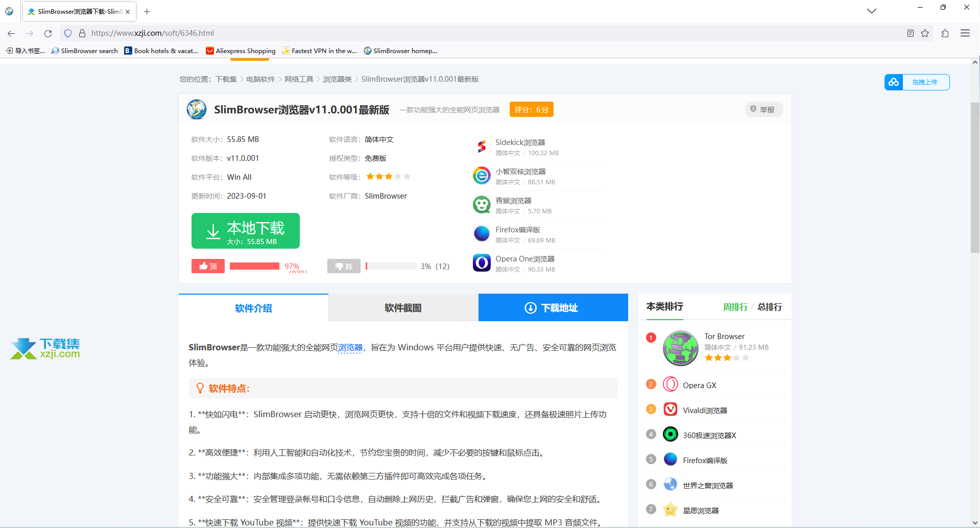
Task: Open Opera GX icon in ranking
Action: click(671, 384)
